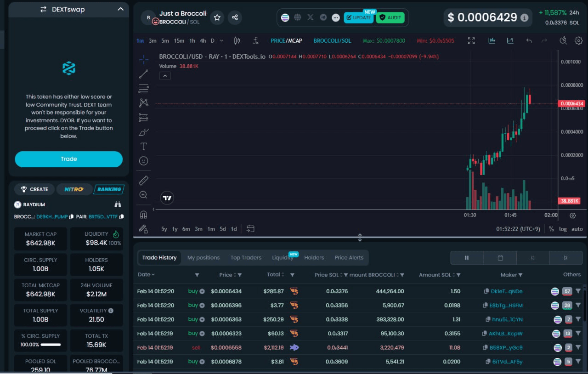
Task: Select the 15m timeframe
Action: [179, 40]
